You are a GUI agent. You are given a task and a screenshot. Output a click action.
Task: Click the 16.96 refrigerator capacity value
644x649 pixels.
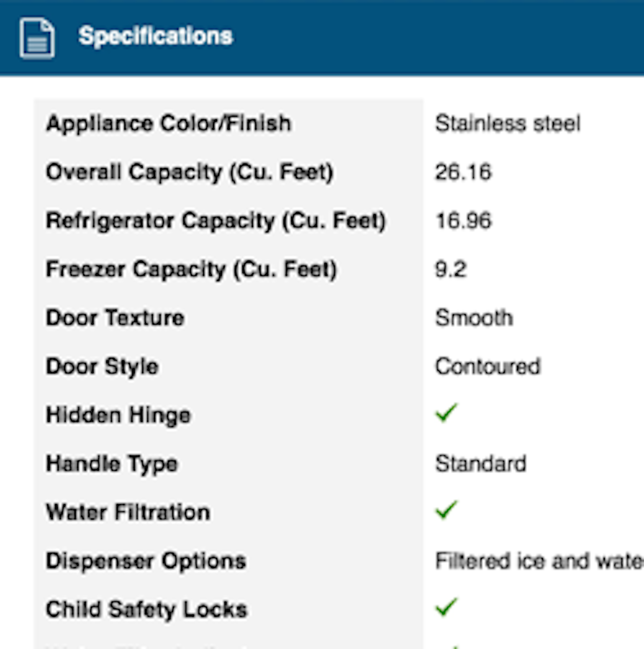coord(463,221)
